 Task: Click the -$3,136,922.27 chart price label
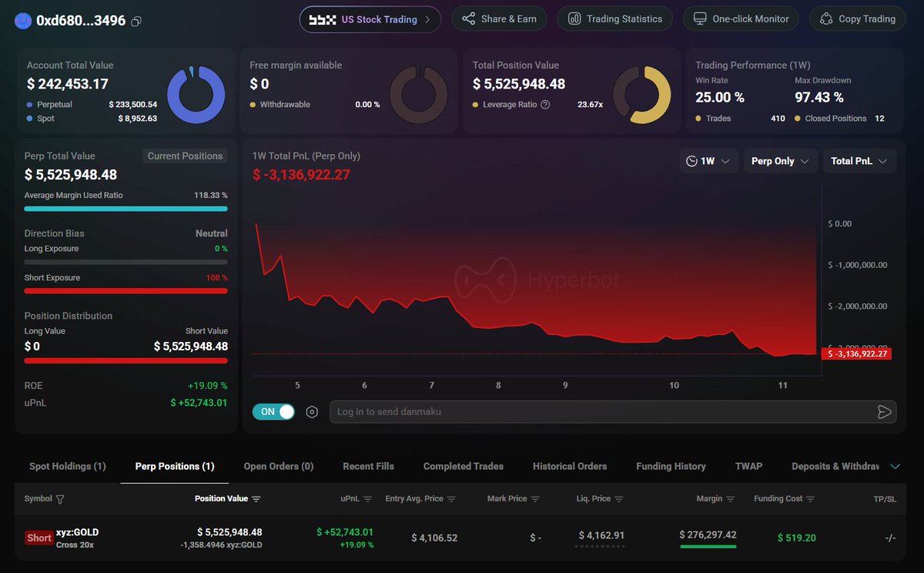[x=857, y=354]
